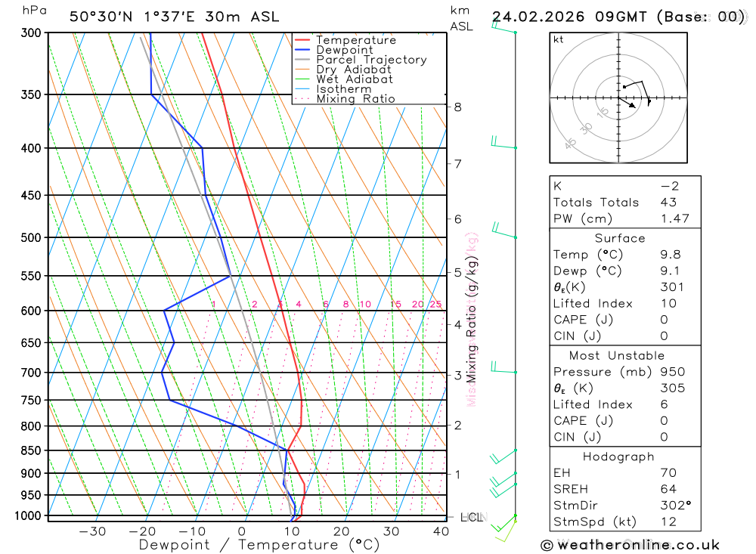The width and height of the screenshot is (756, 554).
Task: Select the Dewpoint legend entry
Action: tap(333, 50)
